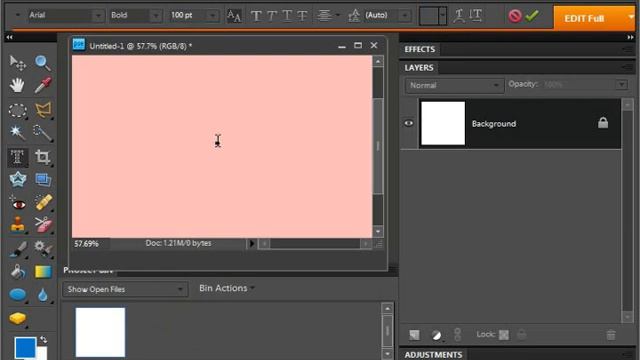Link layers using the chain icon
The height and width of the screenshot is (360, 640).
tap(458, 335)
